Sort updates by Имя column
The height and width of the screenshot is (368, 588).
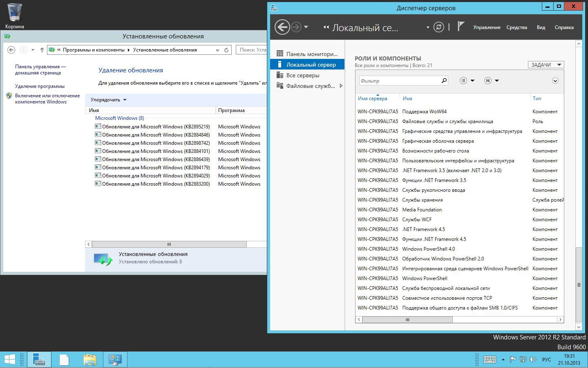(x=150, y=110)
